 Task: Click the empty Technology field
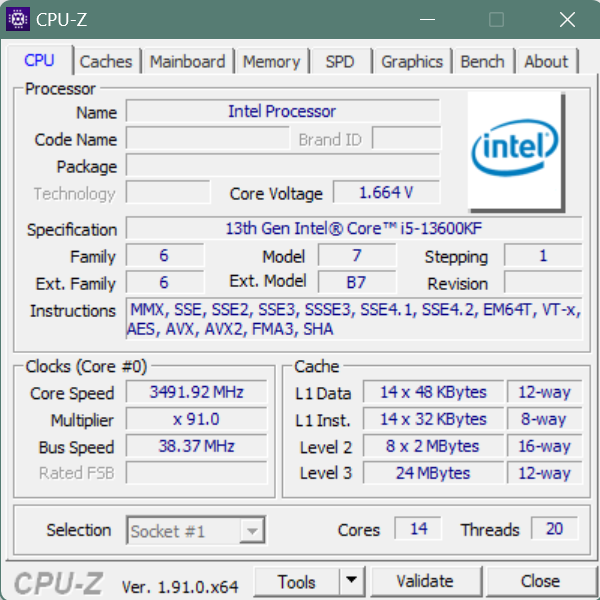(x=168, y=192)
